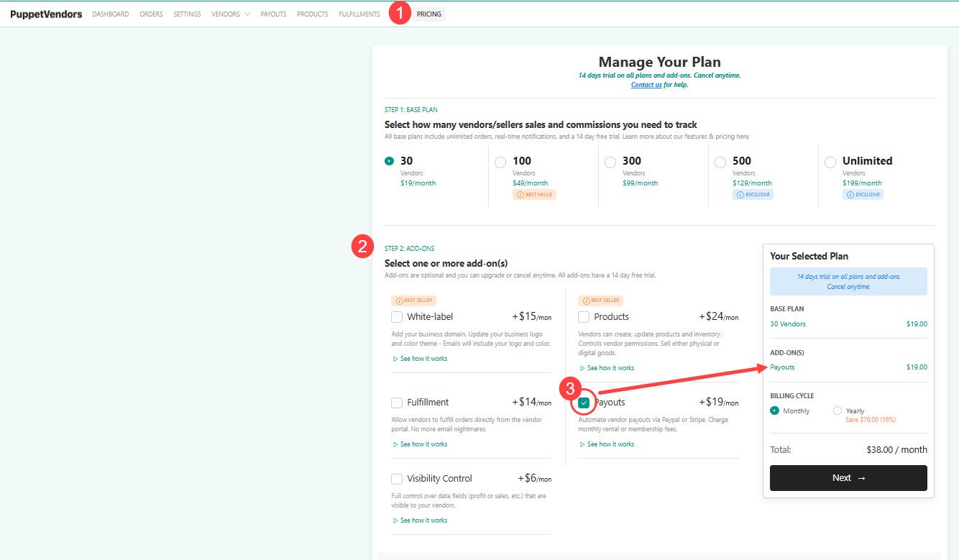The image size is (959, 560).
Task: Open the Products menu item
Action: (x=313, y=14)
